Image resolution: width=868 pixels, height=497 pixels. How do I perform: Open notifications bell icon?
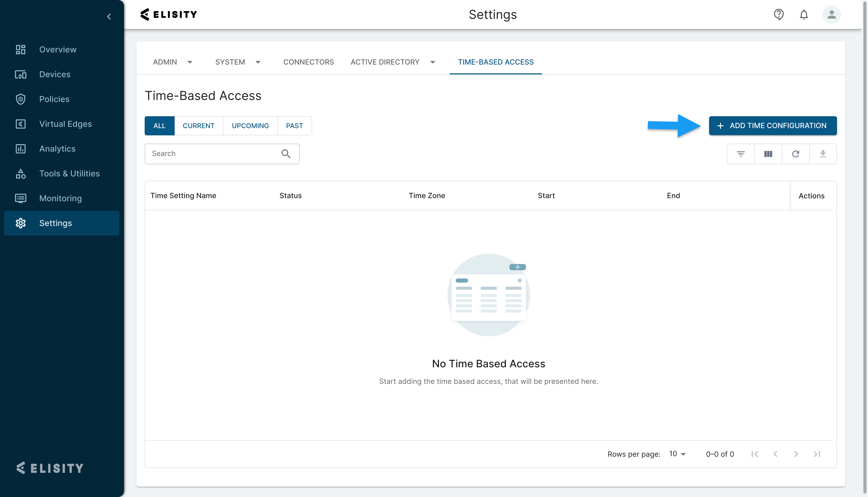pos(803,15)
